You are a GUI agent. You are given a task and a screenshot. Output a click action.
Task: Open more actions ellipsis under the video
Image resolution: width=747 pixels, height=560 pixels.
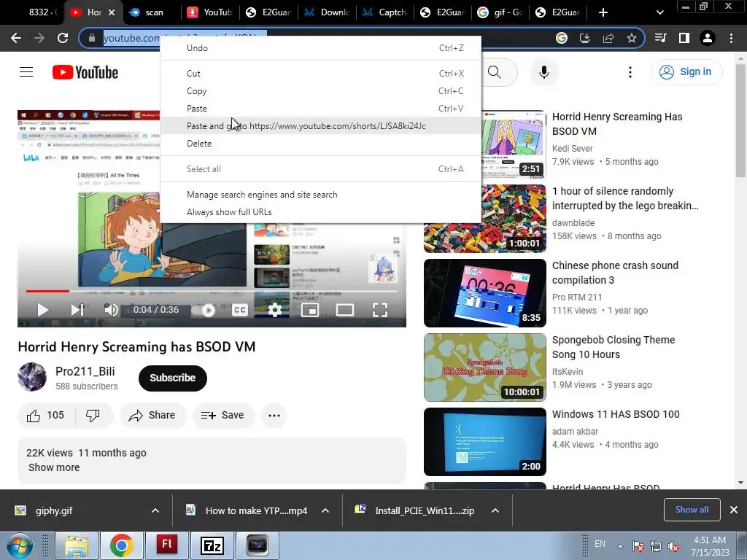click(274, 415)
